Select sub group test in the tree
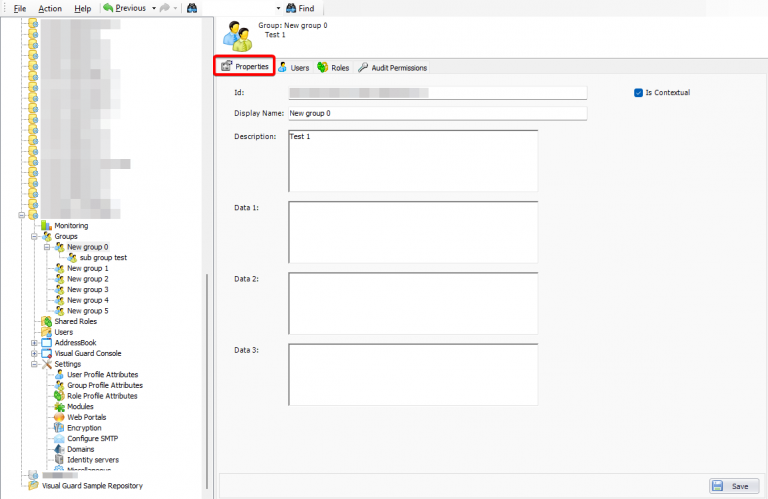The height and width of the screenshot is (499, 768). pos(103,258)
